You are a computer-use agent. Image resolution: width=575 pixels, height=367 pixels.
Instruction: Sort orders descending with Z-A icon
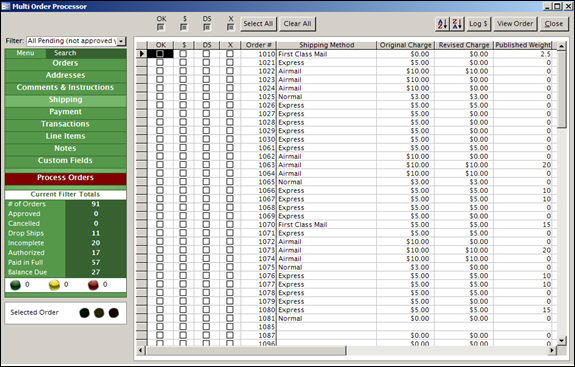pos(457,24)
